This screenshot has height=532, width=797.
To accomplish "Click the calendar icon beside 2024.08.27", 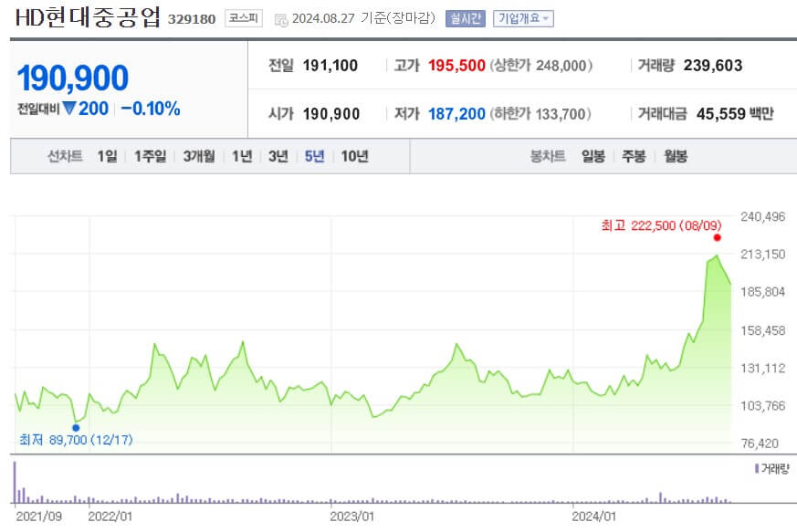I will coord(280,16).
